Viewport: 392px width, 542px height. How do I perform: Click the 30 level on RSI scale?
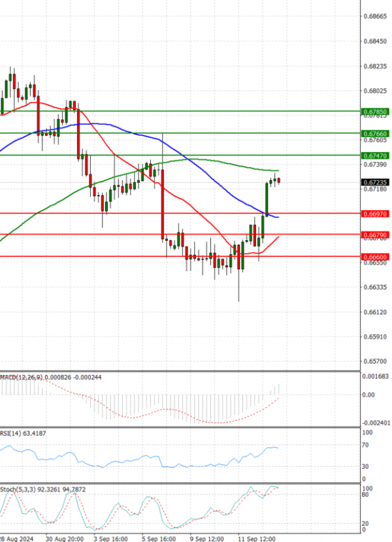pos(365,467)
